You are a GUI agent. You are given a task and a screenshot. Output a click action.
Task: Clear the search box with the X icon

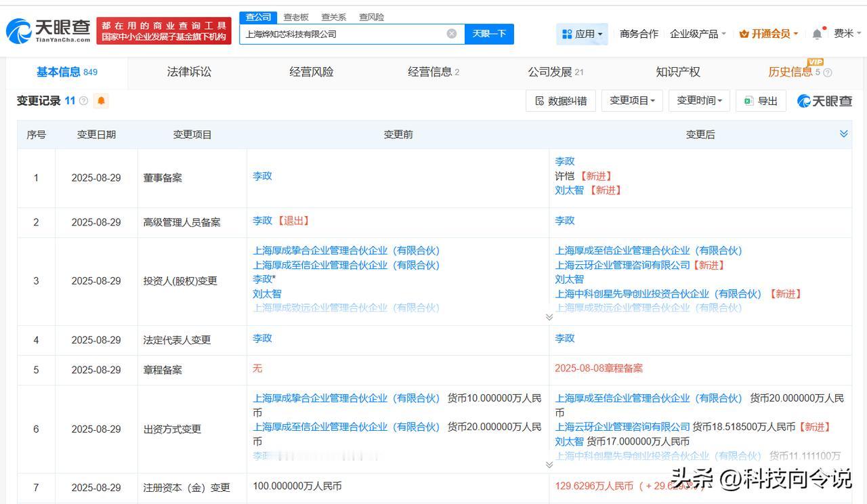point(452,34)
